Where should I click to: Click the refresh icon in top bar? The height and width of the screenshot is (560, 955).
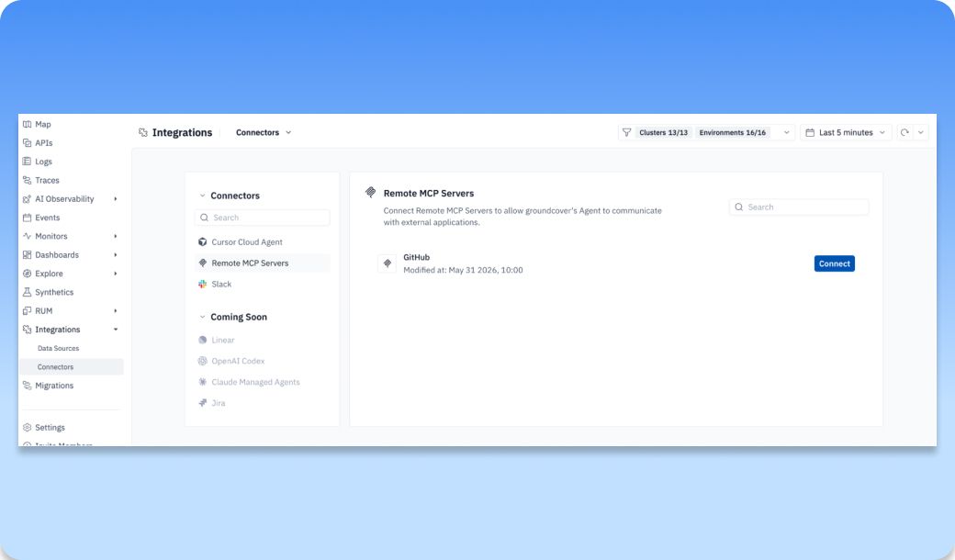pos(904,133)
